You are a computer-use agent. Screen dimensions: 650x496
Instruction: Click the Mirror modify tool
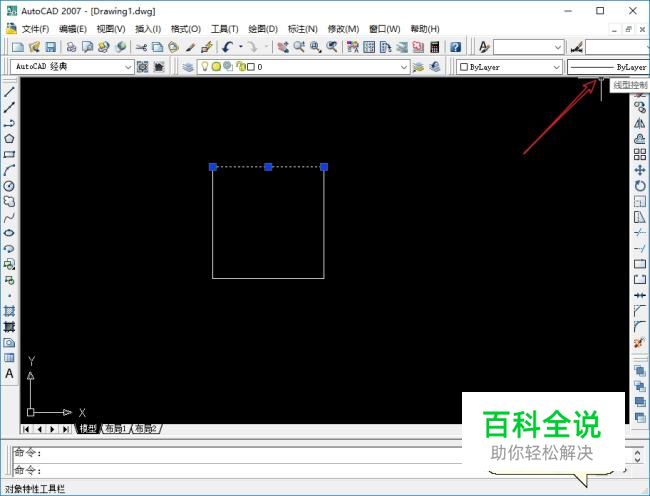pyautogui.click(x=640, y=123)
